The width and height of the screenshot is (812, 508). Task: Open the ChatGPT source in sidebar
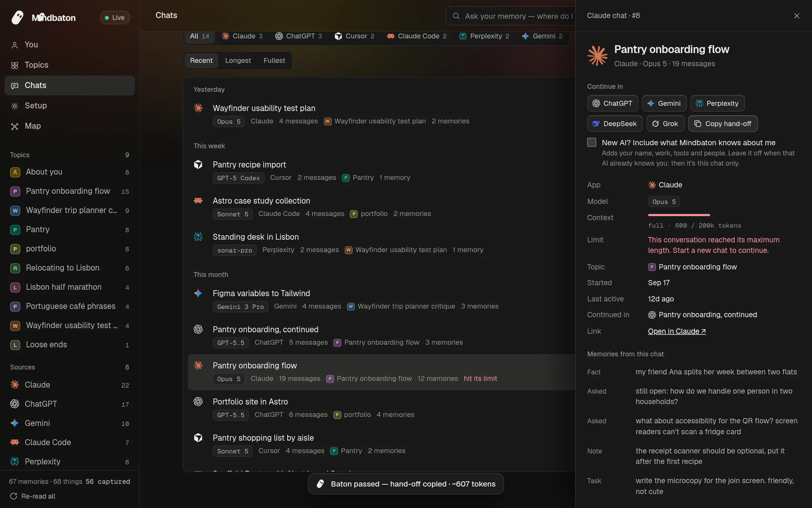coord(70,404)
